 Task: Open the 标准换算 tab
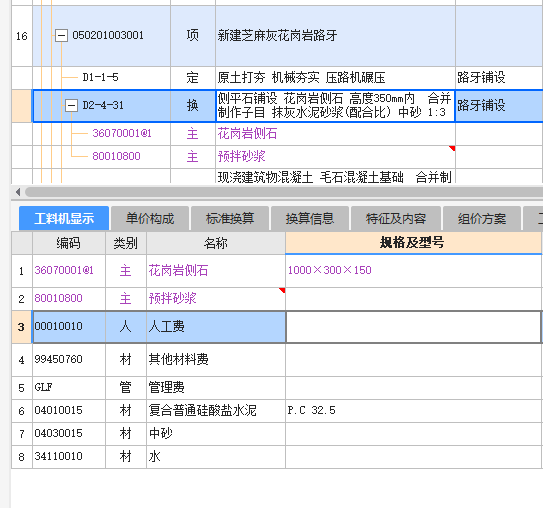[230, 219]
